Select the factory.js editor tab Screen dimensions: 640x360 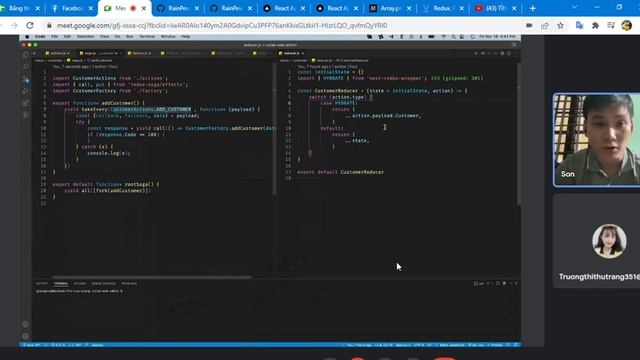coord(141,53)
